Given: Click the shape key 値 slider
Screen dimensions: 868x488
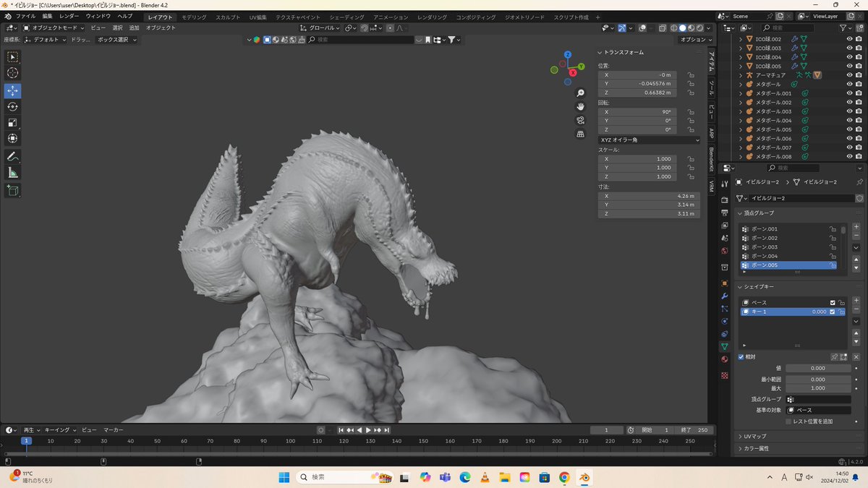Looking at the screenshot, I should coord(818,368).
